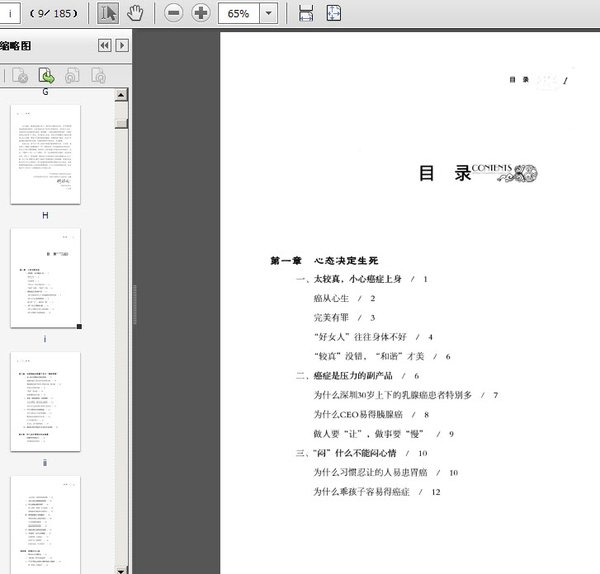Click the delete page icon in thumbnails toolbar
Viewport: 600px width, 574px height.
point(20,75)
